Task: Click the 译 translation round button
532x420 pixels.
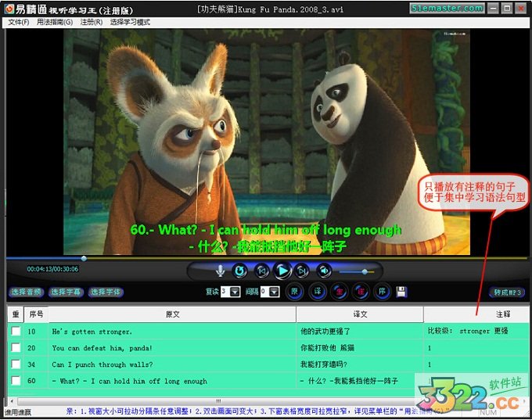Action: pos(317,292)
